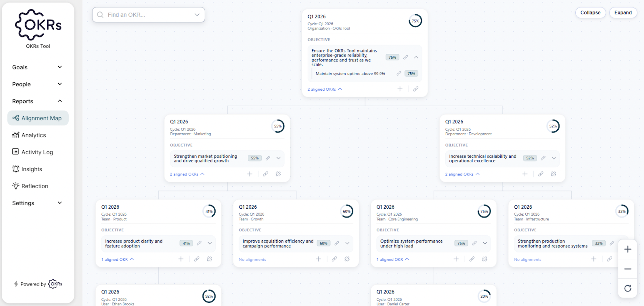Click the link icon in the Growth card footer

[334, 259]
